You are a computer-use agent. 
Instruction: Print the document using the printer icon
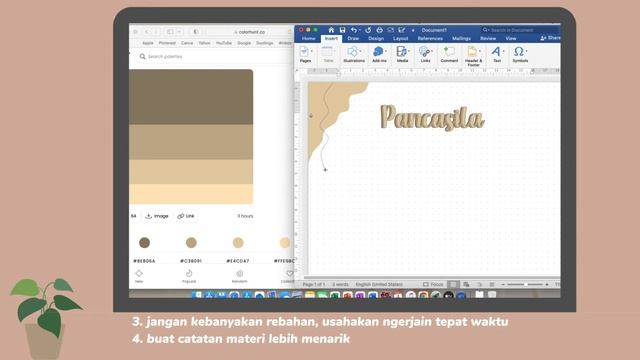(x=379, y=30)
